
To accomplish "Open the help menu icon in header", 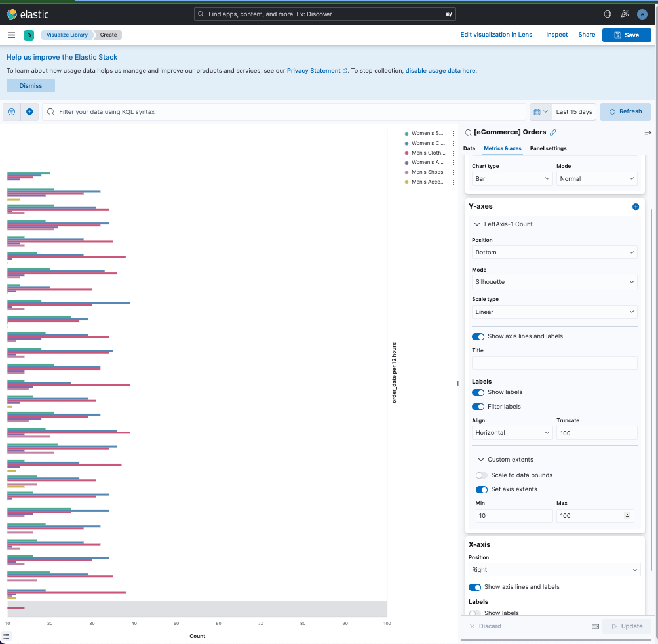I will click(608, 14).
